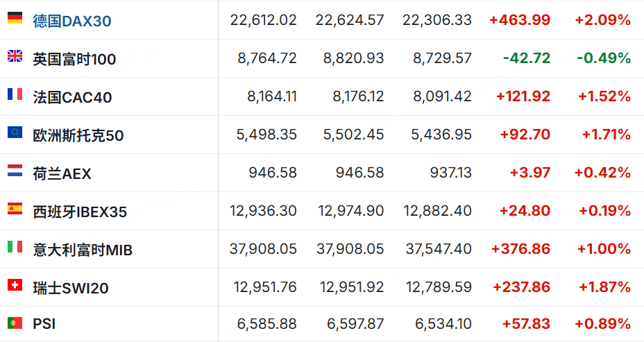Image resolution: width=644 pixels, height=342 pixels.
Task: Click the -0.49% change value
Action: point(604,58)
